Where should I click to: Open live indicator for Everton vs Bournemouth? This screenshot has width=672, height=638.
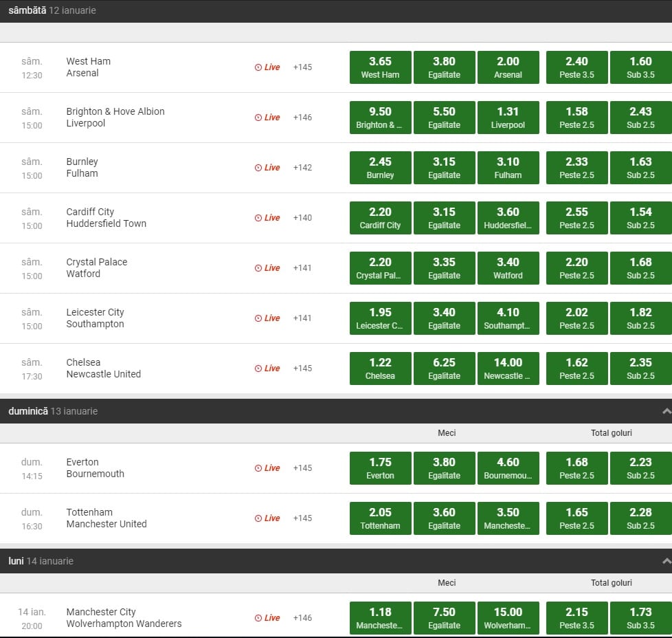[267, 468]
